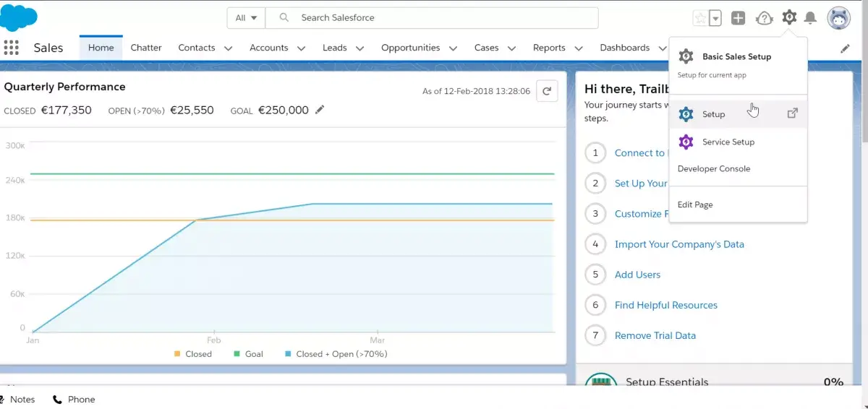Open the Opportunities tab
The image size is (868, 409).
pyautogui.click(x=411, y=48)
